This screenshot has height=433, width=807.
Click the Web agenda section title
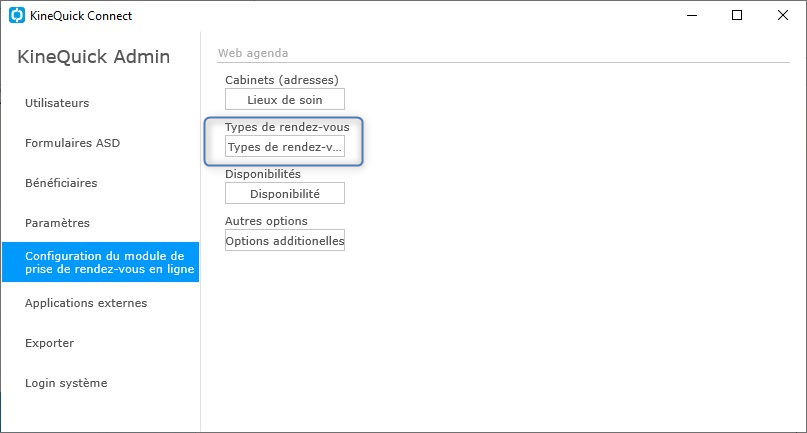click(x=253, y=53)
